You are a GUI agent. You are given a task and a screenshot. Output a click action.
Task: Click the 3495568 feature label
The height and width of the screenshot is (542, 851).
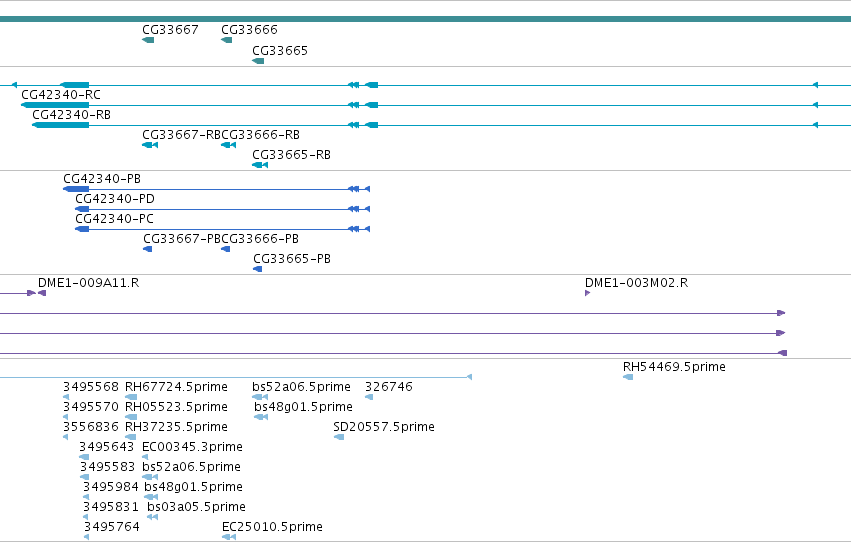pos(91,387)
